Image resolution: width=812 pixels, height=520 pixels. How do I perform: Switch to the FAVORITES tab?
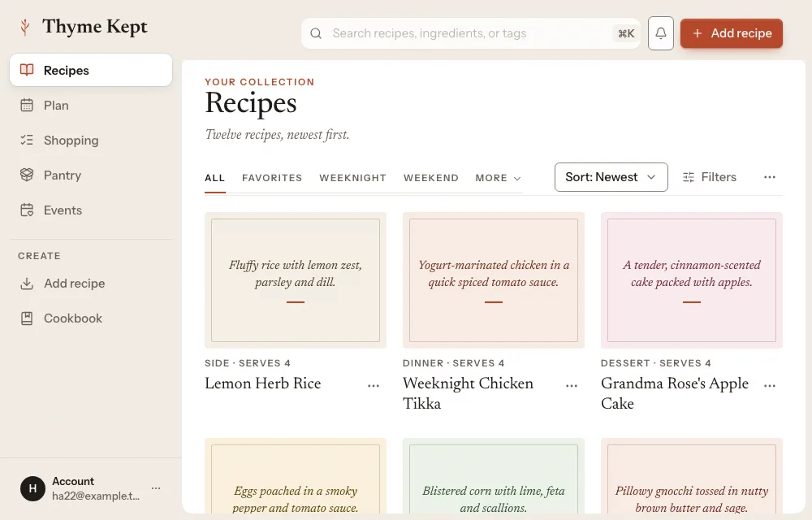[x=272, y=178]
